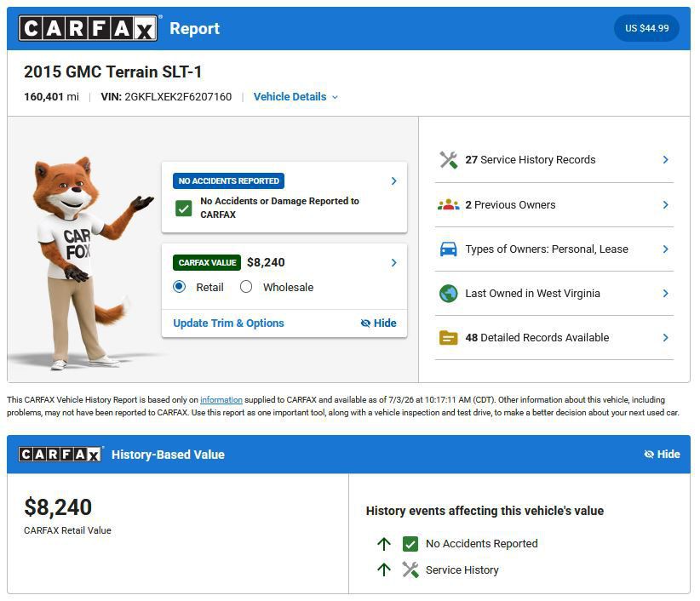Image resolution: width=700 pixels, height=601 pixels.
Task: Click Types of Owners: Personal, Lease text
Action: 547,249
